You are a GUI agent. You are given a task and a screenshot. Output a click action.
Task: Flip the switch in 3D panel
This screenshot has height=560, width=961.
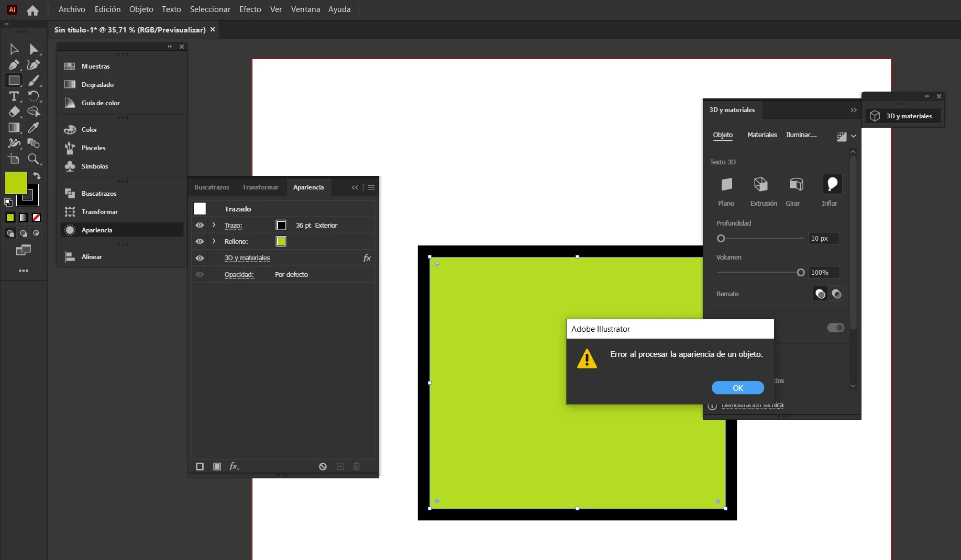click(x=836, y=328)
